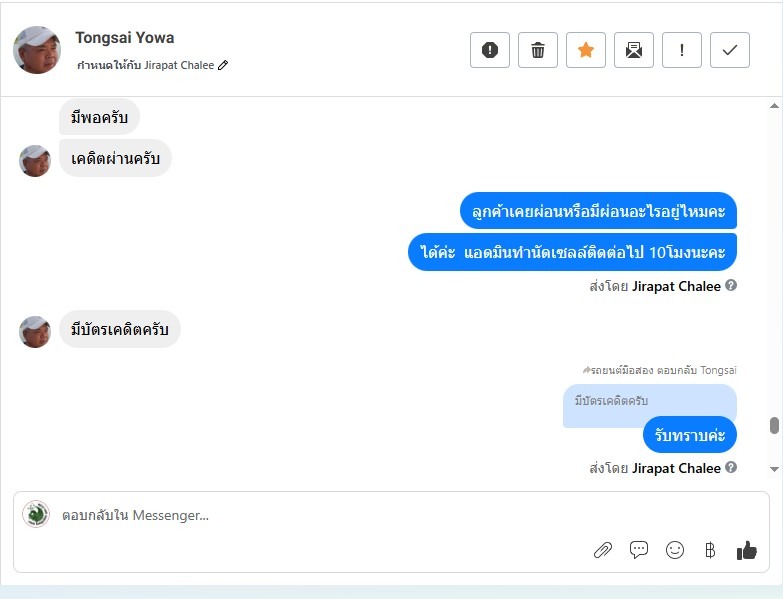The height and width of the screenshot is (599, 783).
Task: Click the Tongsai Yowa name heading
Action: point(125,37)
